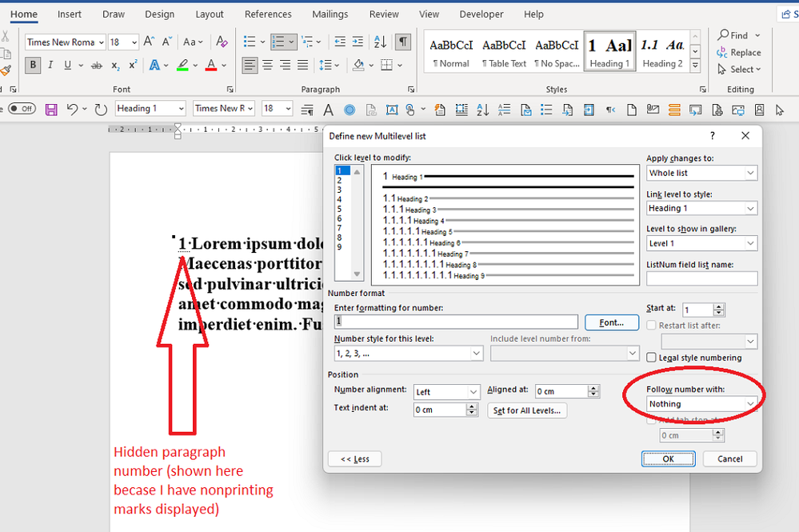This screenshot has width=799, height=532.
Task: Open Quick Access style dropdown Heading 1
Action: coord(182,109)
